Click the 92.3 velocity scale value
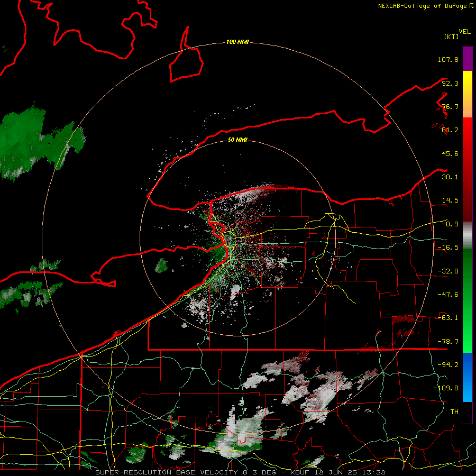 click(450, 83)
